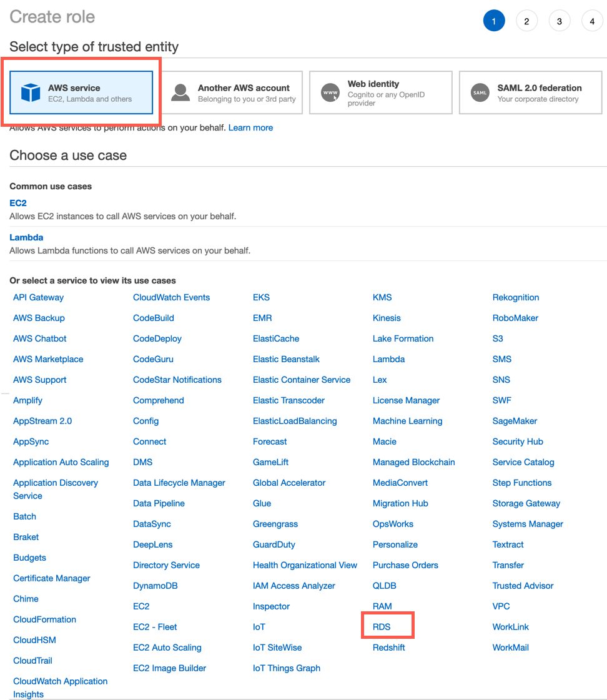Choose the EC2 common use case
The image size is (607, 700).
18,203
